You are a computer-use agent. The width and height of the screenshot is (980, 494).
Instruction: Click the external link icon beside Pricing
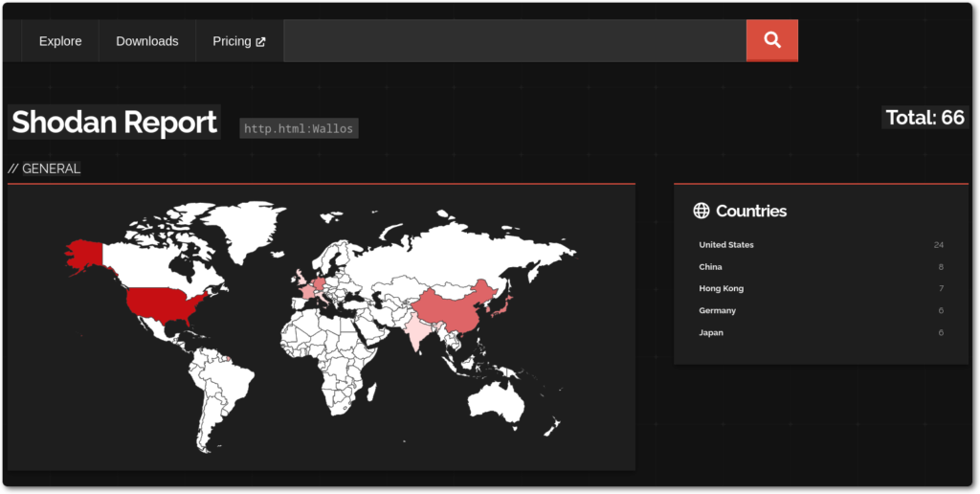260,42
